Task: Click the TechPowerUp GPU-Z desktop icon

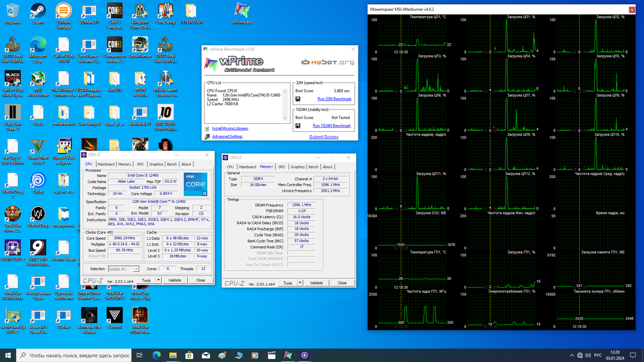Action: point(12,315)
